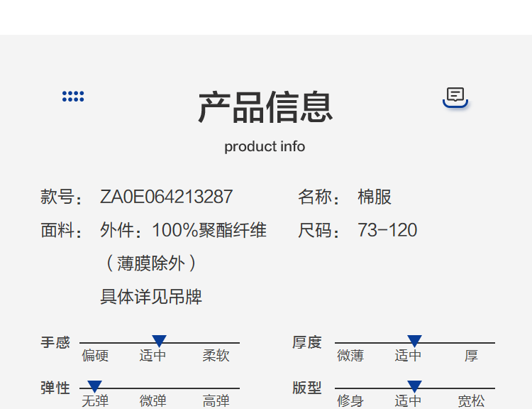532x409 pixels.
Task: Click 宽松 on the 版型 scale
Action: 471,401
